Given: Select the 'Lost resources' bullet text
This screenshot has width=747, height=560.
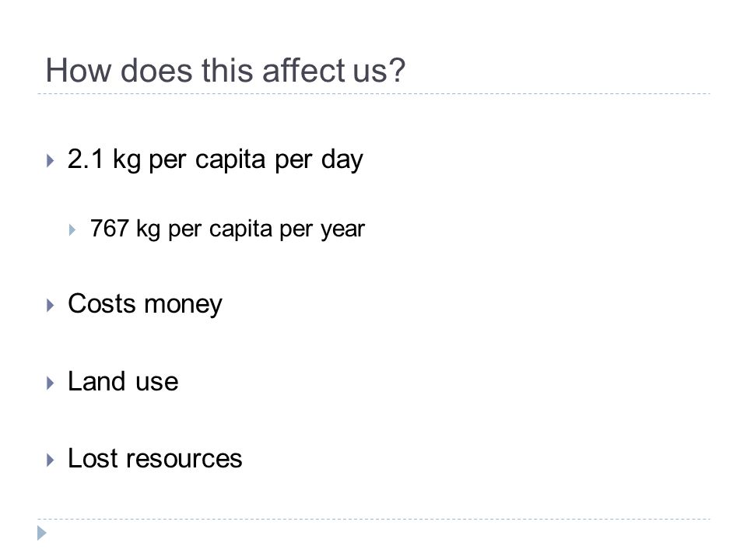Looking at the screenshot, I should [x=155, y=459].
